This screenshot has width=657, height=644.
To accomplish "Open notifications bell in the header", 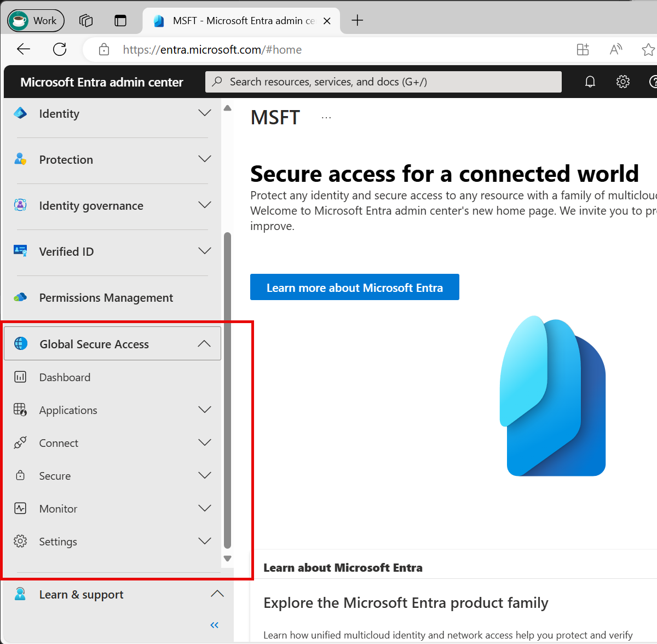I will (x=590, y=82).
